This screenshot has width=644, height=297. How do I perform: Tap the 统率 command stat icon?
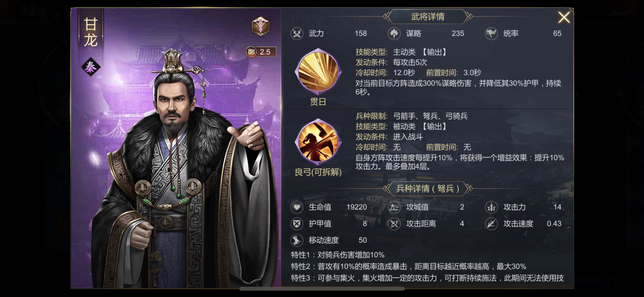491,34
